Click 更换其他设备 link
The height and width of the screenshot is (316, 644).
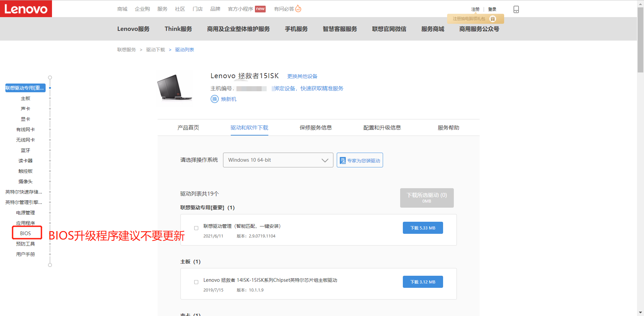302,76
